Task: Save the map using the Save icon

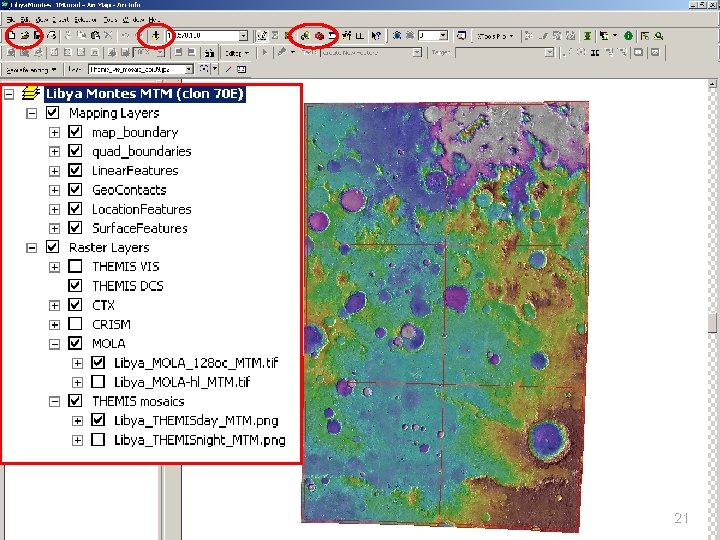Action: [38, 35]
